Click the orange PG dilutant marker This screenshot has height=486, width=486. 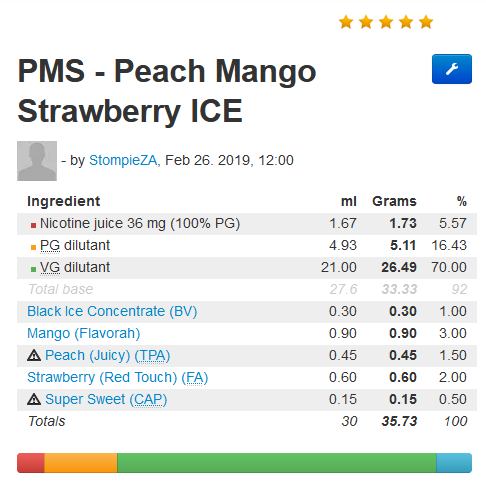pyautogui.click(x=33, y=247)
